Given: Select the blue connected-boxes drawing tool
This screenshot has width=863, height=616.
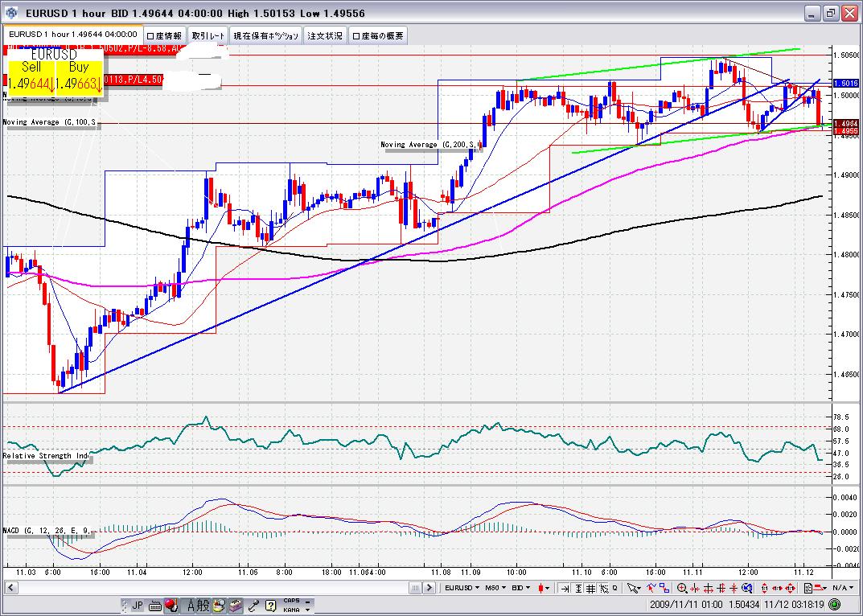Looking at the screenshot, I should point(664,588).
